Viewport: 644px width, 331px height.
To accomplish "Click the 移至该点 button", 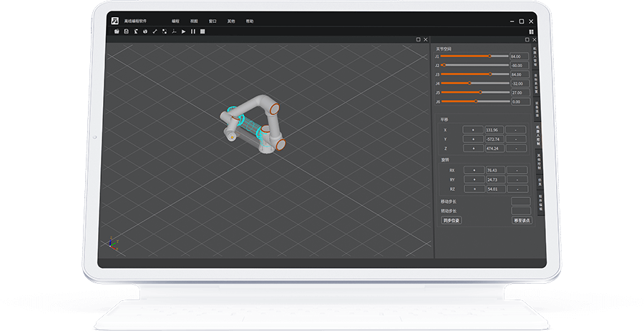I will [x=522, y=220].
